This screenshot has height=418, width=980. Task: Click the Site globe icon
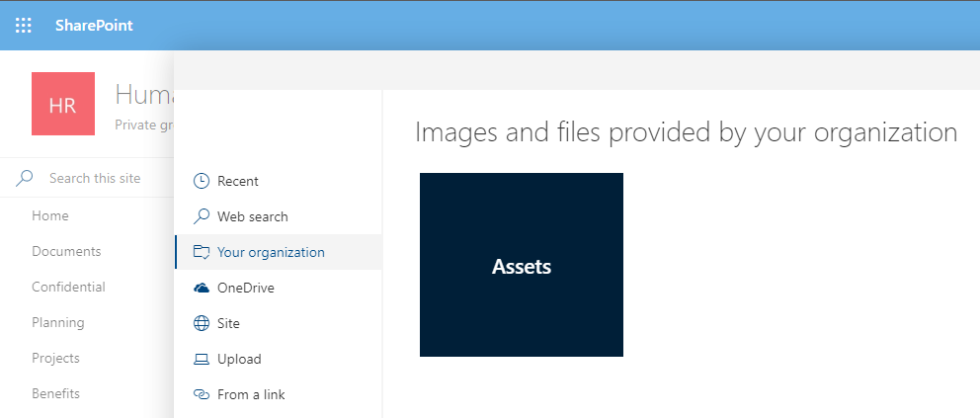click(202, 324)
